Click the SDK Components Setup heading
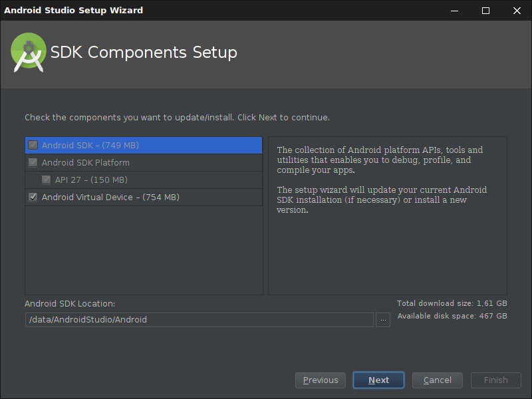The width and height of the screenshot is (532, 399). pos(144,53)
